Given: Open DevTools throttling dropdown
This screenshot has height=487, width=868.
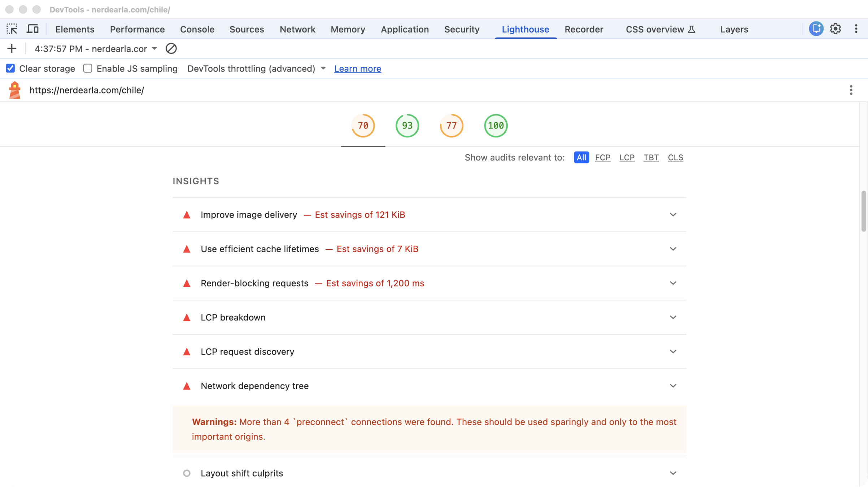Looking at the screenshot, I should pyautogui.click(x=257, y=69).
